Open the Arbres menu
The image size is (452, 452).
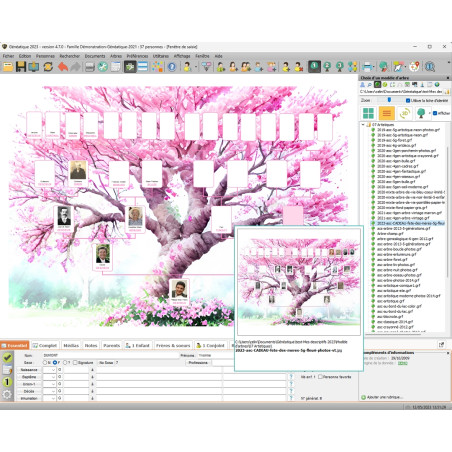(116, 56)
